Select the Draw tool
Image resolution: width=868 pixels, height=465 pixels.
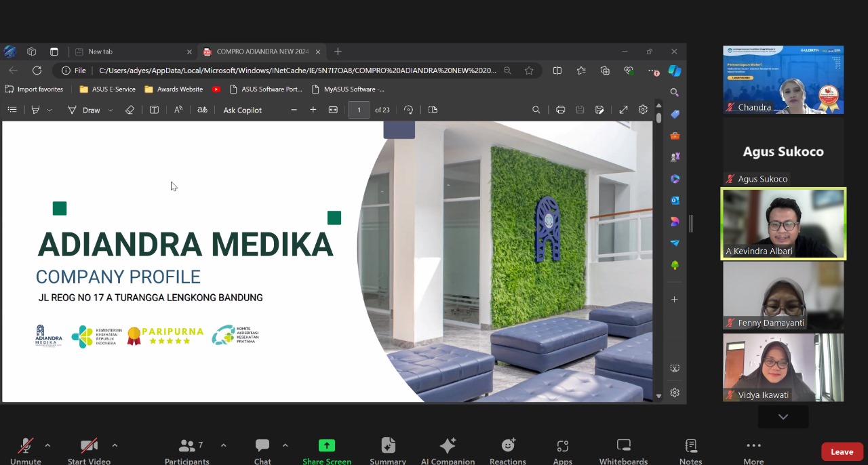(84, 110)
